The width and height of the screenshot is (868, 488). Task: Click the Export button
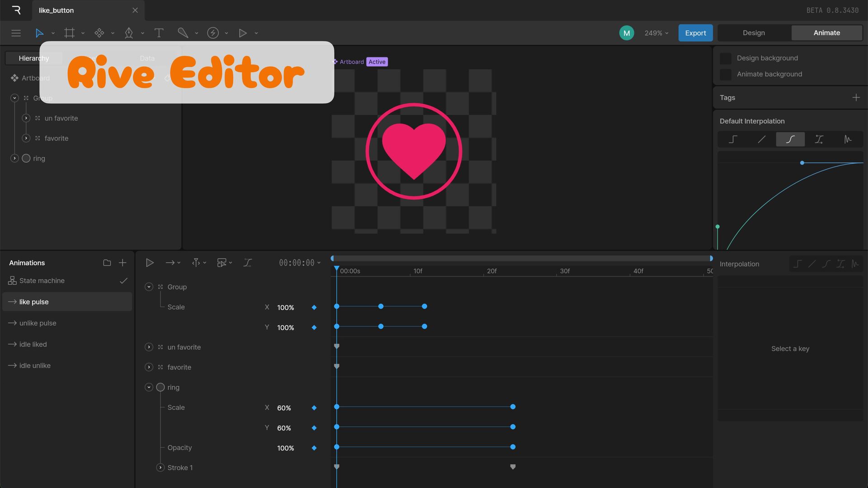pos(695,33)
